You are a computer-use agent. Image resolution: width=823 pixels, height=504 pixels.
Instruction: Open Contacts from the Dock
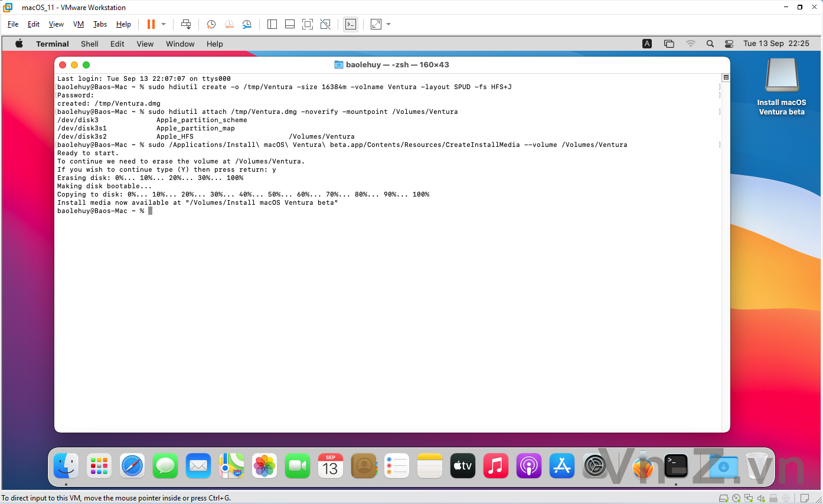tap(364, 466)
